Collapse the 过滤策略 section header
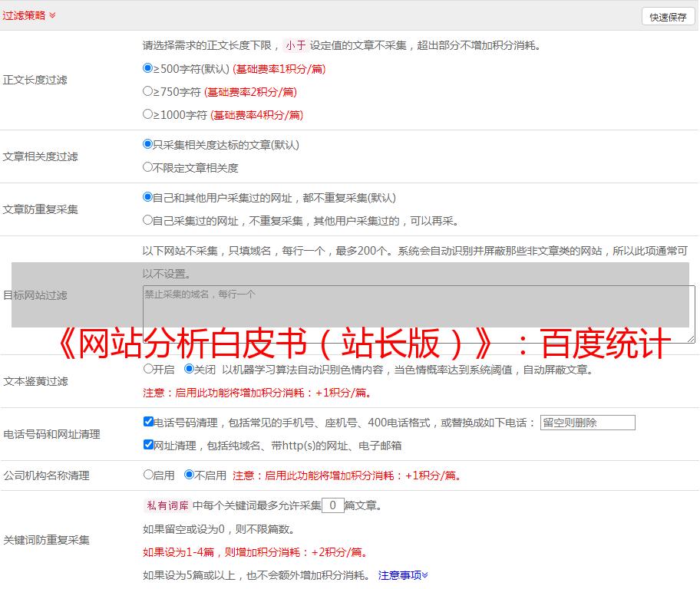 click(29, 15)
